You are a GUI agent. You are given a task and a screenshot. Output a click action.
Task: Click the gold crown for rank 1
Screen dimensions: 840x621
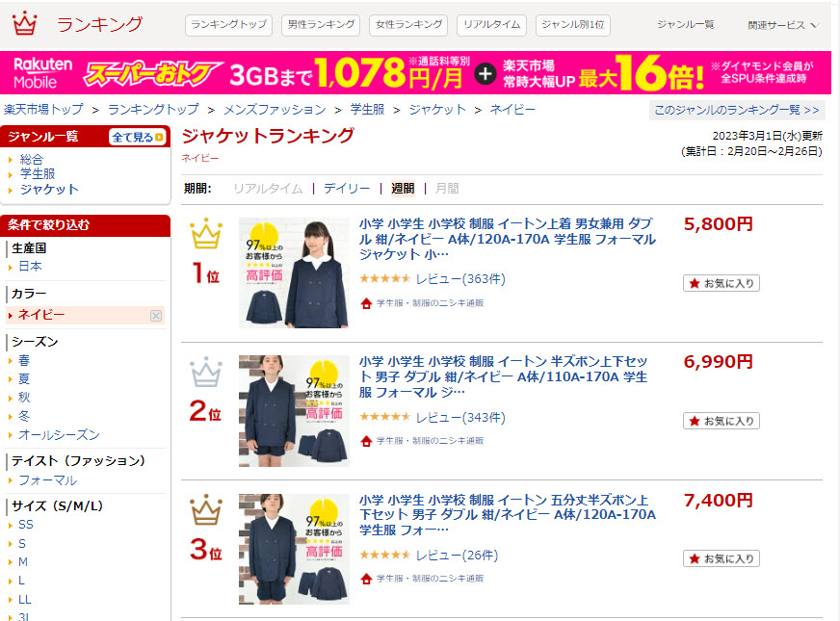(206, 234)
